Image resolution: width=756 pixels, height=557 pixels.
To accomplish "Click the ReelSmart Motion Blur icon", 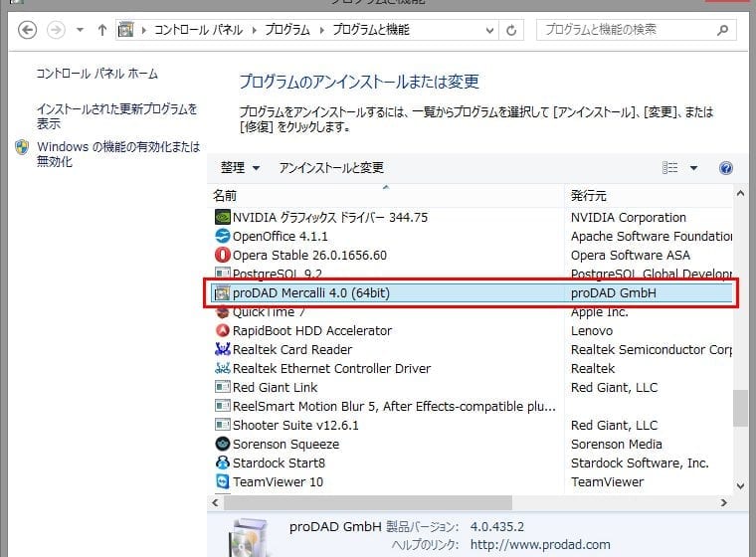I will [x=222, y=406].
